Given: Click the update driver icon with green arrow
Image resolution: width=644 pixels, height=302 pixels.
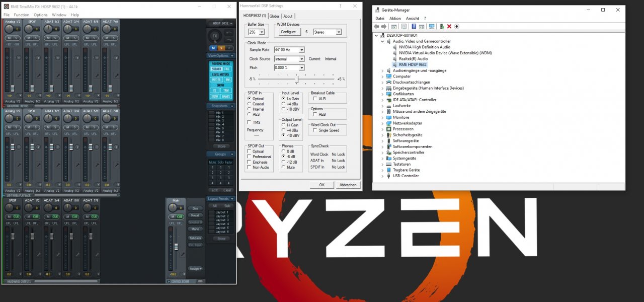Looking at the screenshot, I should pos(442,26).
